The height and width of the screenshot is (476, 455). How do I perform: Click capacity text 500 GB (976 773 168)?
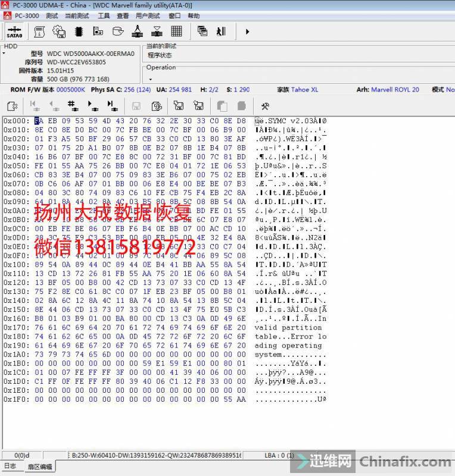tap(78, 79)
